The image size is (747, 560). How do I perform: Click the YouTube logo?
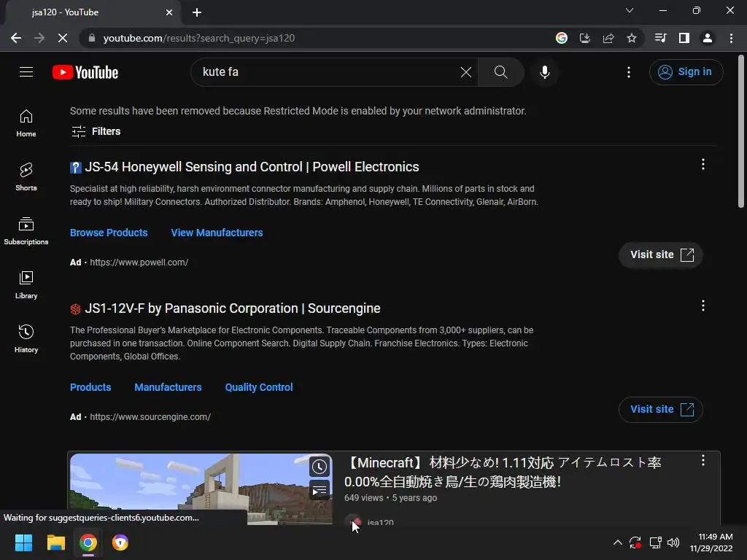point(85,72)
